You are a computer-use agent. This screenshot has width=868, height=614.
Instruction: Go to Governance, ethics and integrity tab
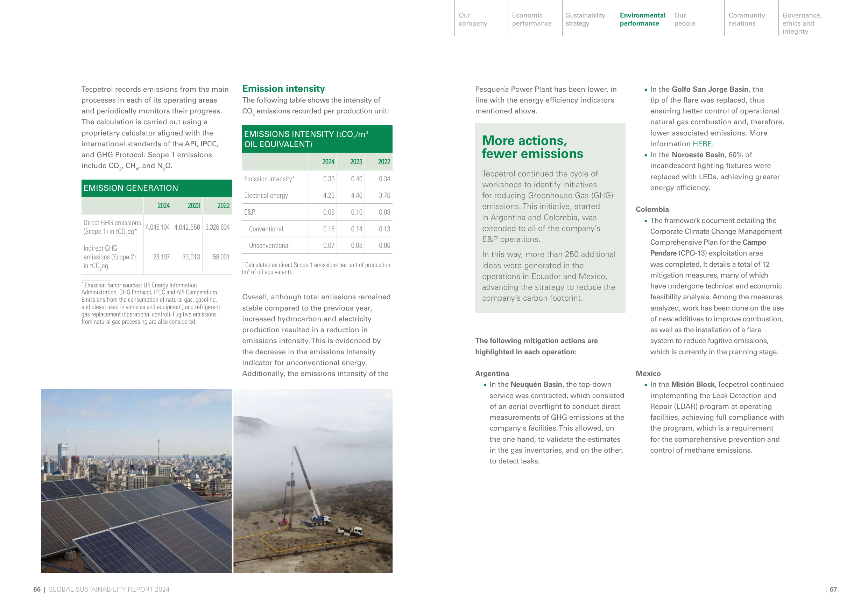pos(802,23)
